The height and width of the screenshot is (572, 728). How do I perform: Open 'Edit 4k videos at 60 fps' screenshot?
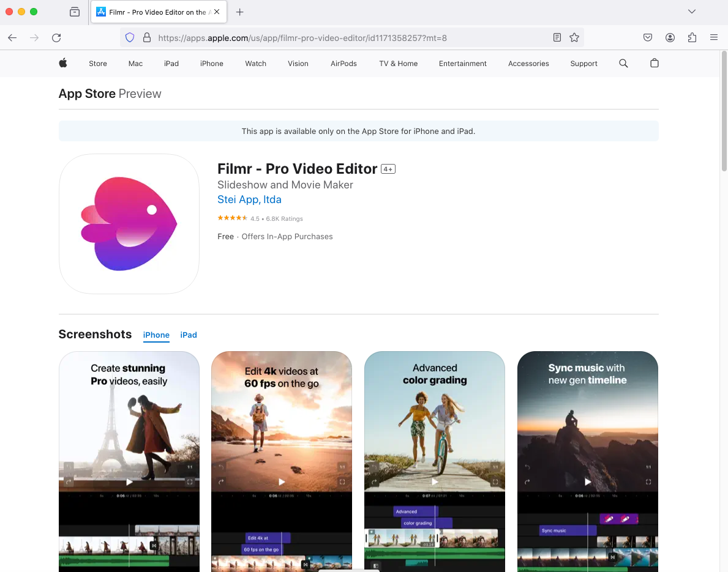[x=282, y=462]
